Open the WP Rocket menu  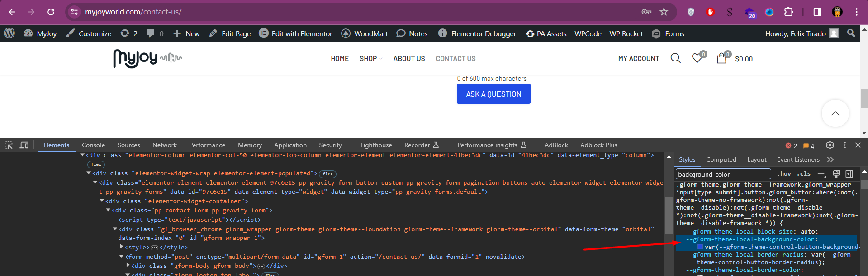[x=626, y=33]
